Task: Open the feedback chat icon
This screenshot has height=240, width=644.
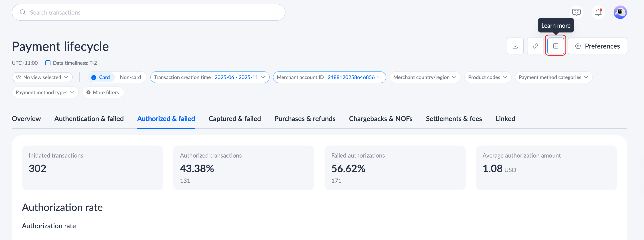Action: click(576, 12)
